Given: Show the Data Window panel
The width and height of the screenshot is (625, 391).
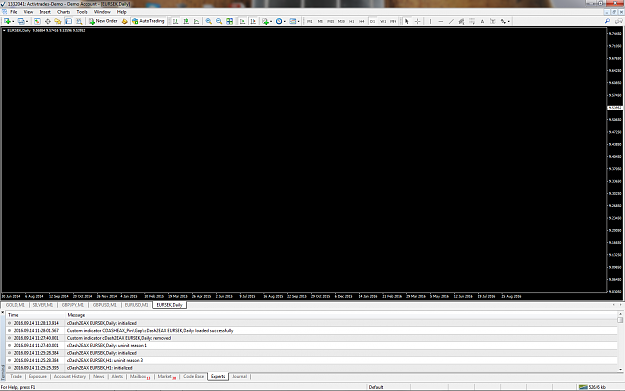Looking at the screenshot, I should click(47, 21).
